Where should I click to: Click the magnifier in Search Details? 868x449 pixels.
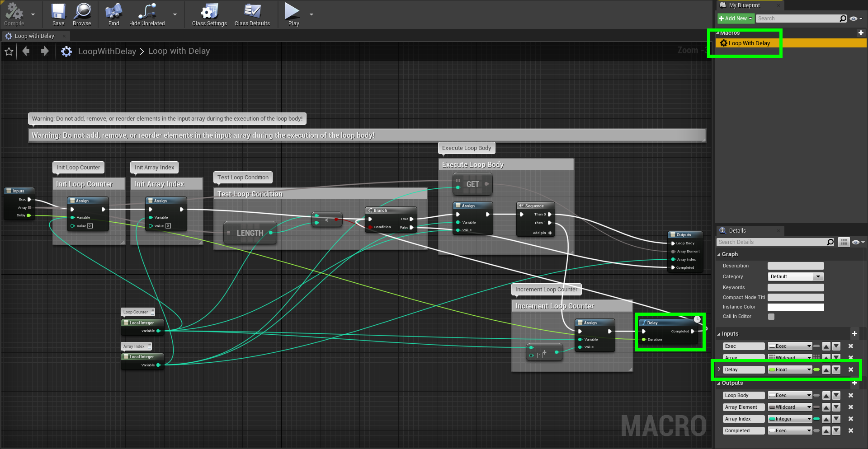tap(830, 242)
